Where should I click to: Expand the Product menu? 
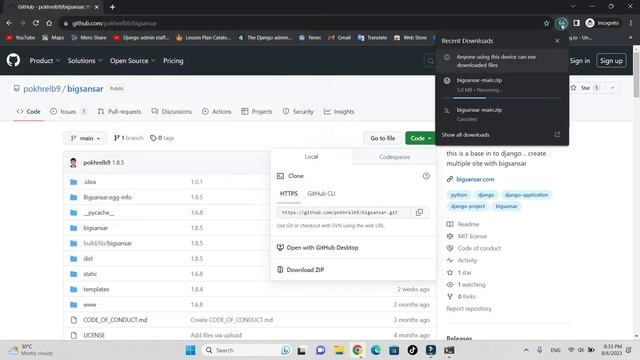tap(44, 60)
